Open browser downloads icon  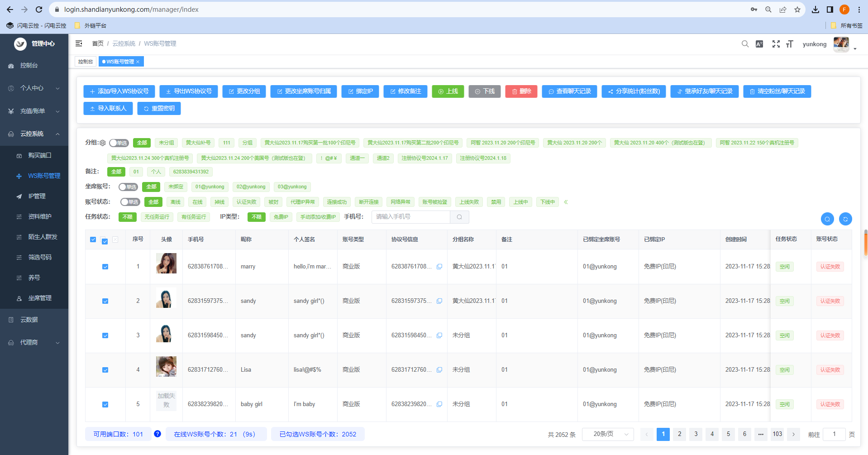pos(816,10)
